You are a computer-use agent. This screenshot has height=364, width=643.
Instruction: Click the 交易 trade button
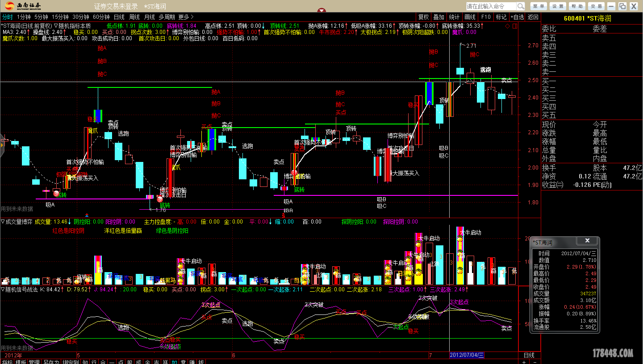[x=596, y=6]
